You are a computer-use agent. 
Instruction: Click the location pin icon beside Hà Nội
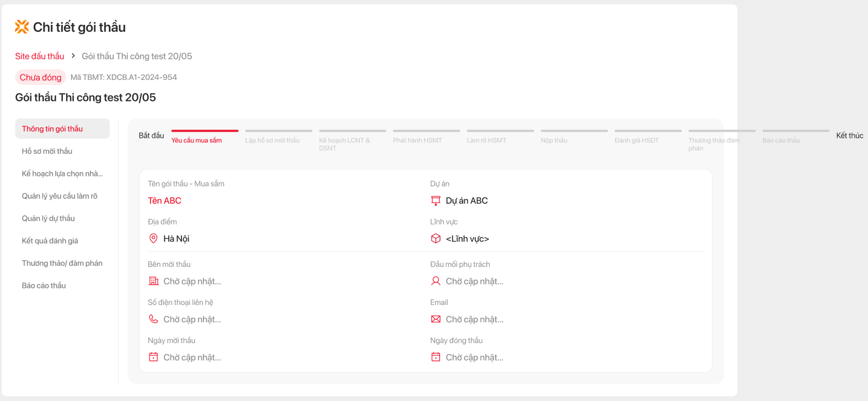153,239
